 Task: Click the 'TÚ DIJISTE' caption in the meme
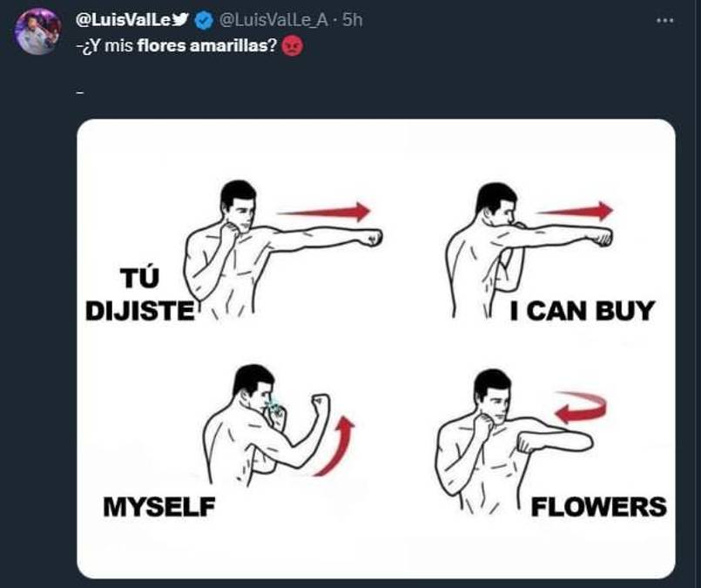tap(140, 295)
